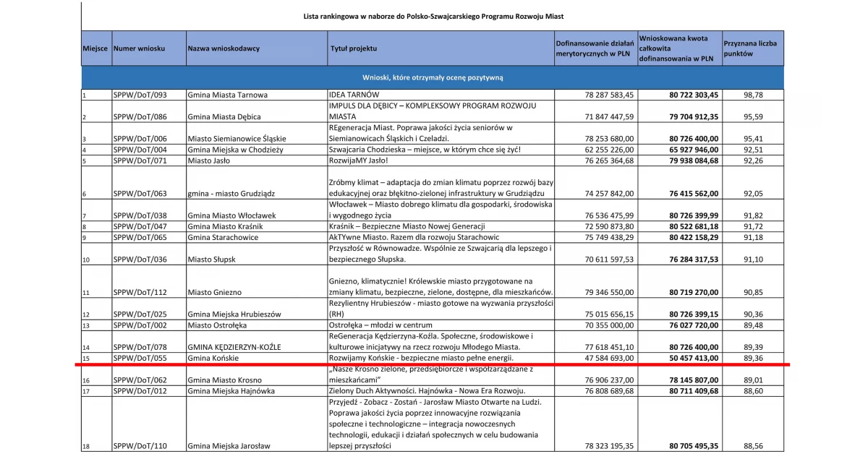Click the 'Przyznana liczba punktów' header
Image resolution: width=868 pixels, height=467 pixels.
click(x=750, y=48)
